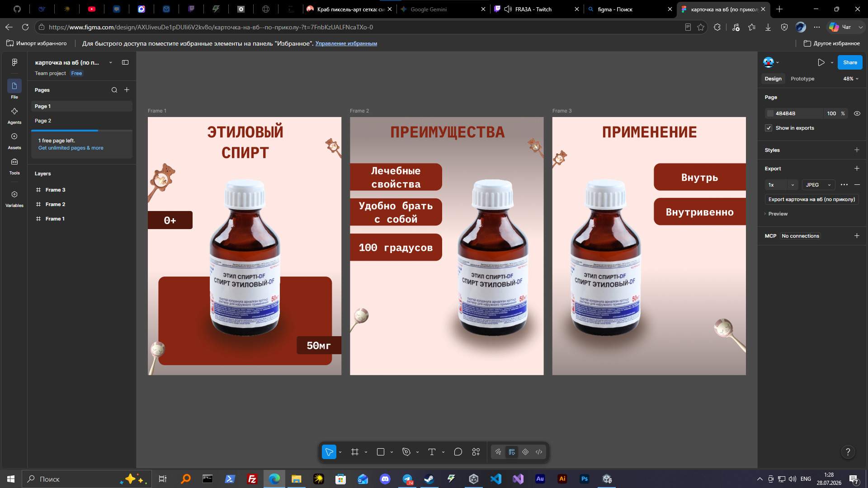Image resolution: width=868 pixels, height=488 pixels.
Task: Open export options three-dot menu
Action: (x=844, y=185)
